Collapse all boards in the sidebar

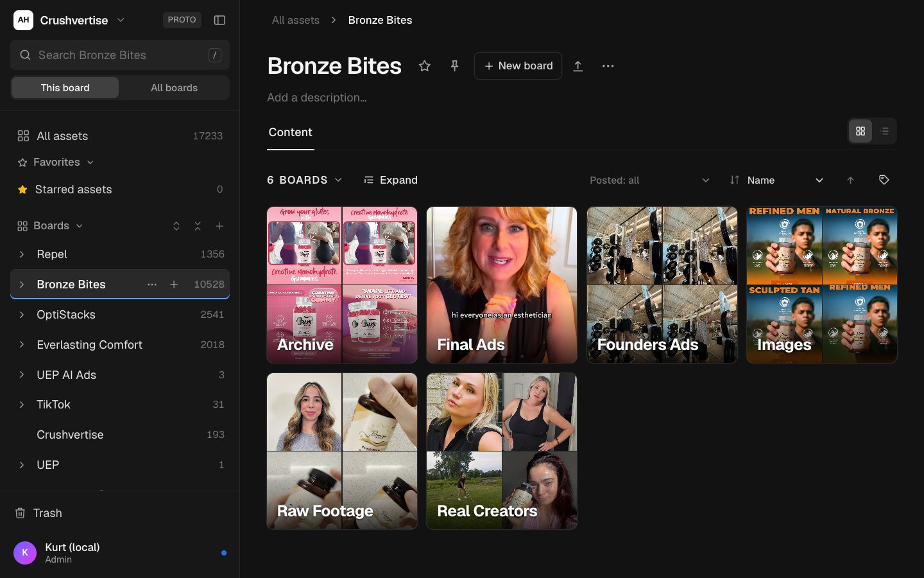(x=198, y=226)
